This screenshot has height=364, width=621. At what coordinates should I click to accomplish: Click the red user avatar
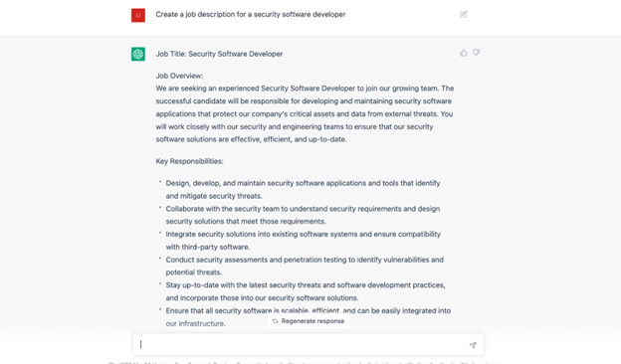138,16
